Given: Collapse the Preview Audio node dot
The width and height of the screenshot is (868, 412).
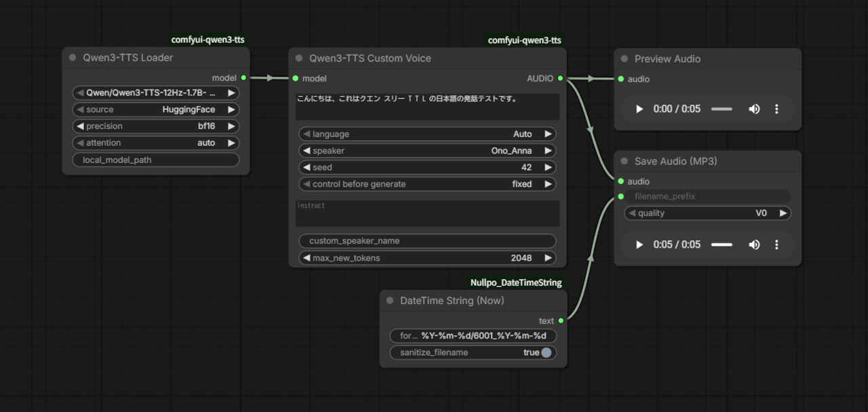Looking at the screenshot, I should [x=625, y=59].
